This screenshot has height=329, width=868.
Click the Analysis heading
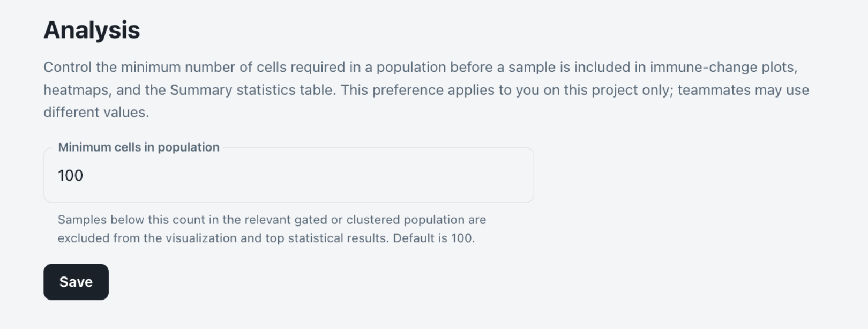coord(92,30)
